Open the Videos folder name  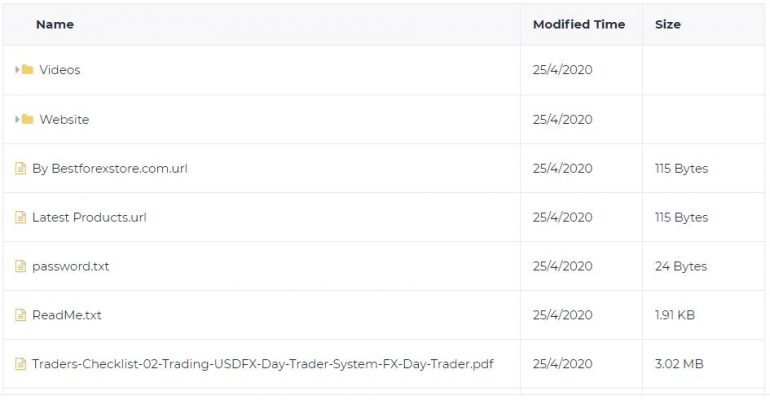click(60, 70)
